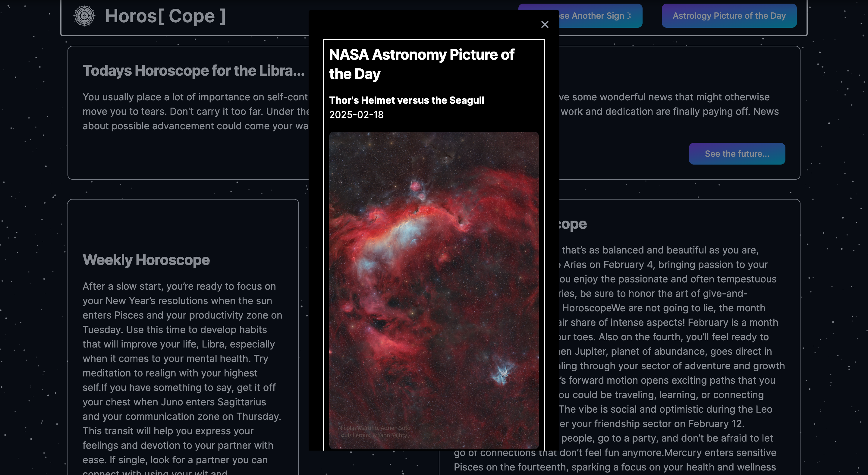Click the zodiac wheel logo icon
Image resolution: width=868 pixels, height=475 pixels.
pos(85,15)
